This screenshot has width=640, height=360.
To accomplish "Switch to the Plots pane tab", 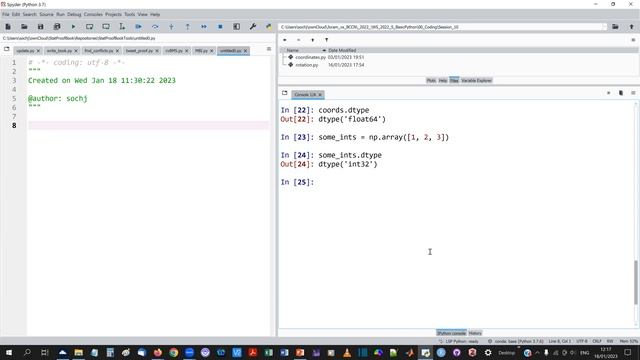I will point(431,80).
